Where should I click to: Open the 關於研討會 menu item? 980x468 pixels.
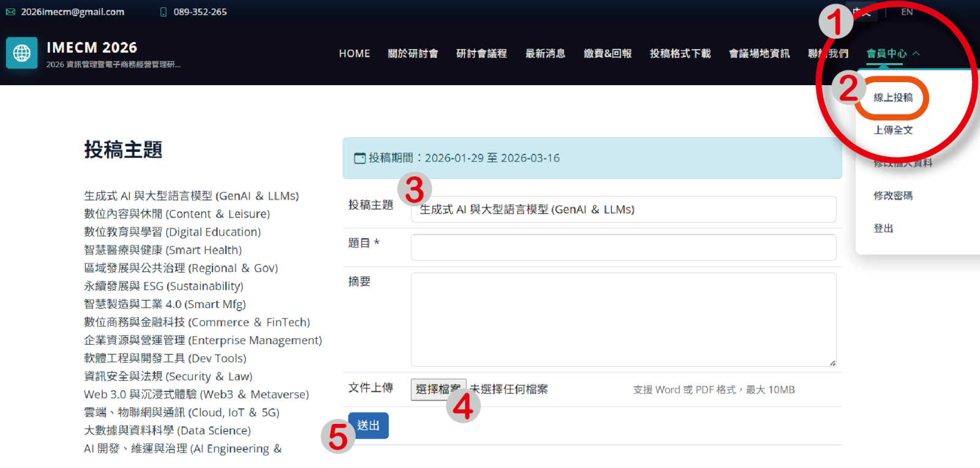[413, 53]
